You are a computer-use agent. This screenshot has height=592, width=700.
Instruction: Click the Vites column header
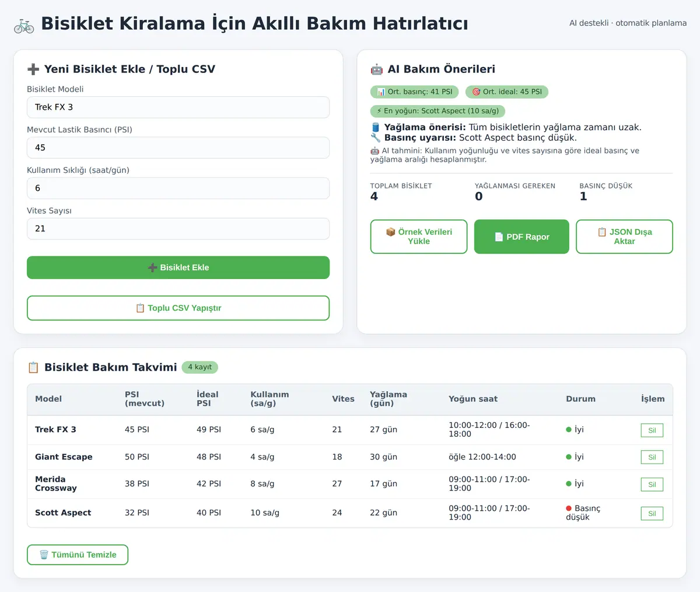coord(344,399)
